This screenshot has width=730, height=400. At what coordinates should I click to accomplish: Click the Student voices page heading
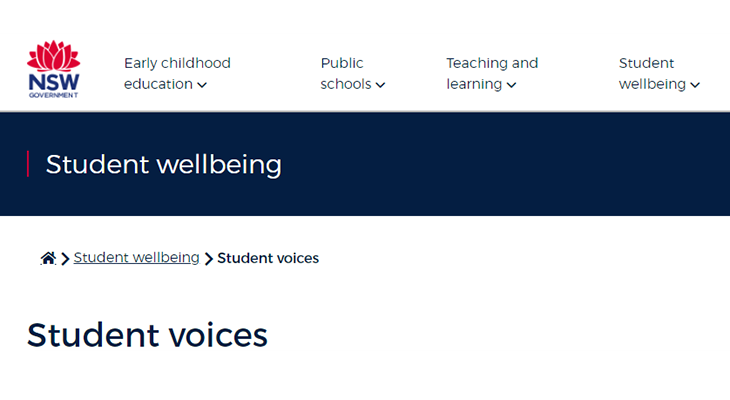click(147, 335)
